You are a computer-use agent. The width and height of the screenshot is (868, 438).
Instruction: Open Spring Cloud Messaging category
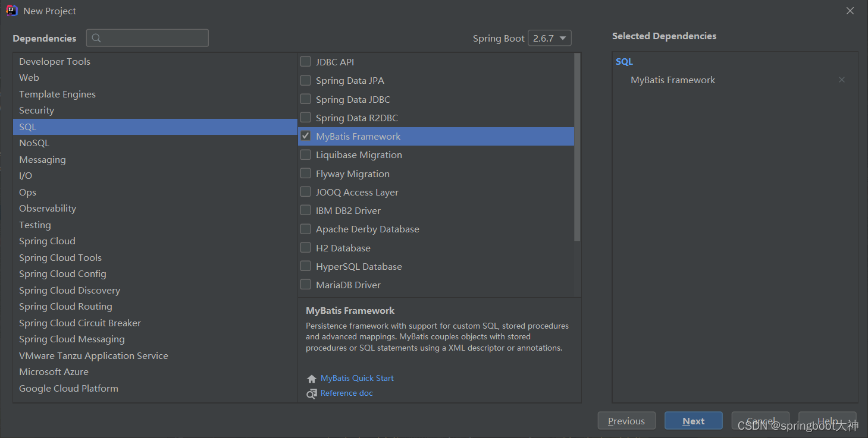tap(155, 339)
